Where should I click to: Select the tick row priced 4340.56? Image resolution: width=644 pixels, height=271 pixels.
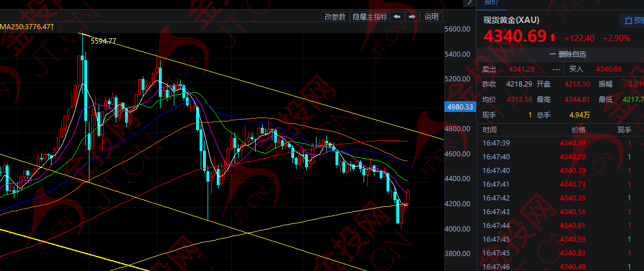(x=560, y=212)
